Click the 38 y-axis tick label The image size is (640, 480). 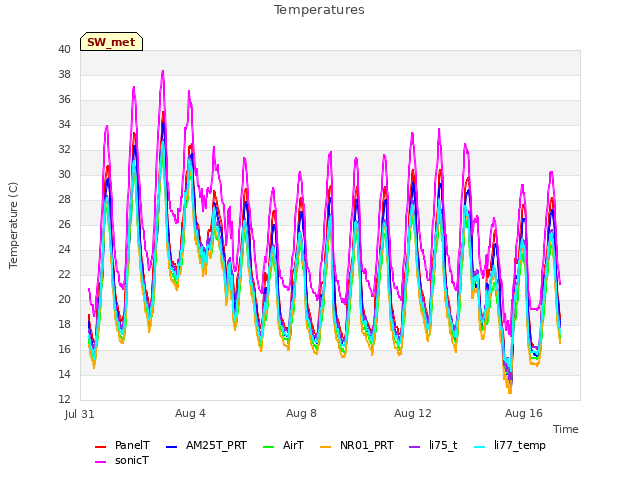point(64,74)
